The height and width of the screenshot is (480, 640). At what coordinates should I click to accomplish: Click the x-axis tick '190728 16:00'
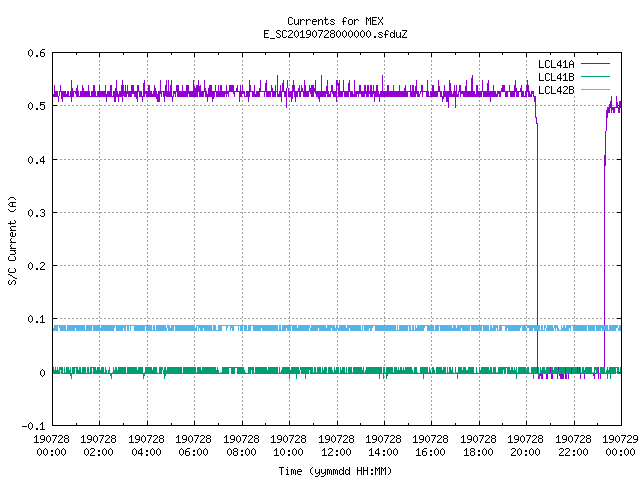(431, 446)
